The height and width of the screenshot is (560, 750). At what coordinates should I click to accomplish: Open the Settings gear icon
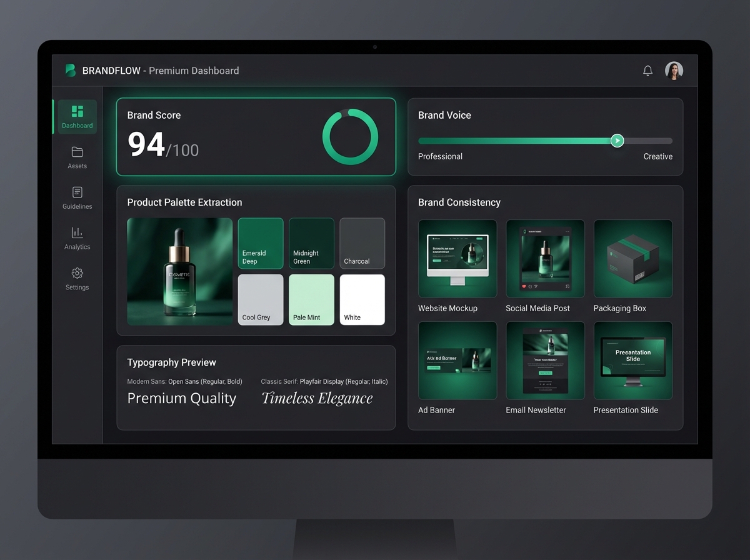pos(77,273)
